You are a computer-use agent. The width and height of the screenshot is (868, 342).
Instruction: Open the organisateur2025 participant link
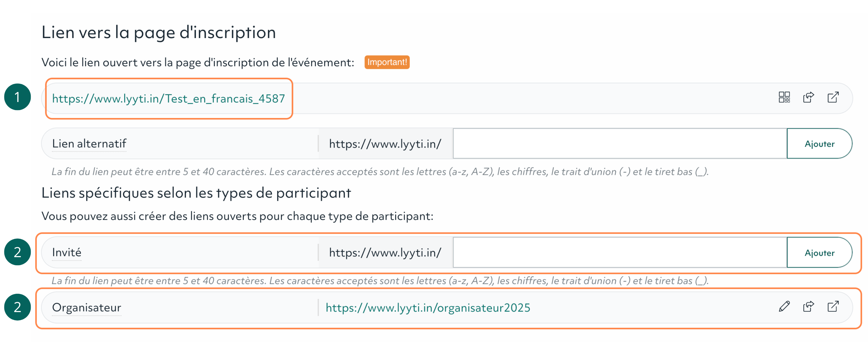tap(428, 308)
